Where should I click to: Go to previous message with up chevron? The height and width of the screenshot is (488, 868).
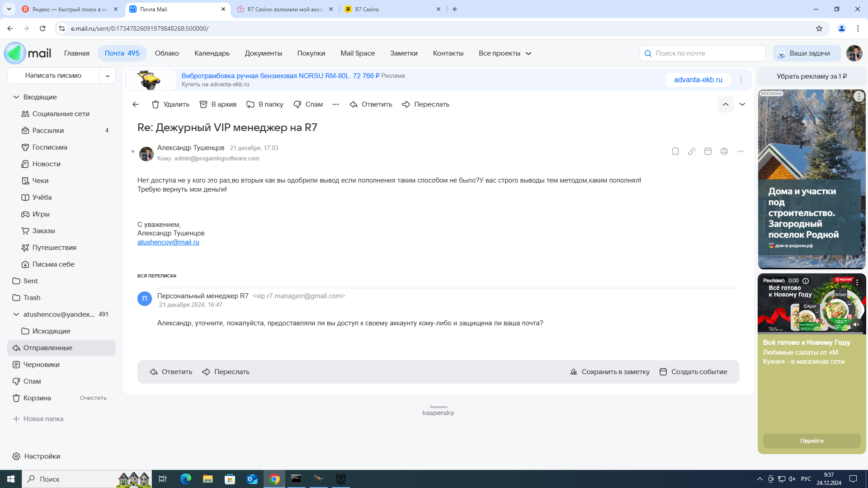point(726,104)
